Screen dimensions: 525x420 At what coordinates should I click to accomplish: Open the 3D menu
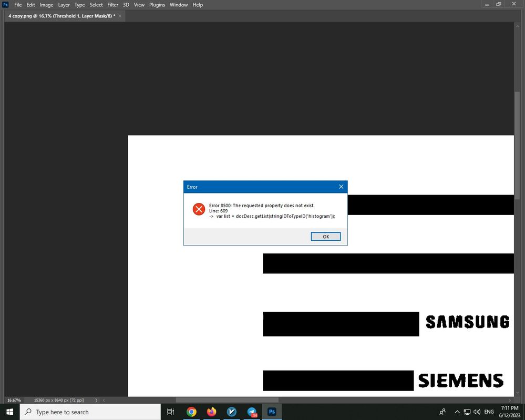(x=126, y=5)
